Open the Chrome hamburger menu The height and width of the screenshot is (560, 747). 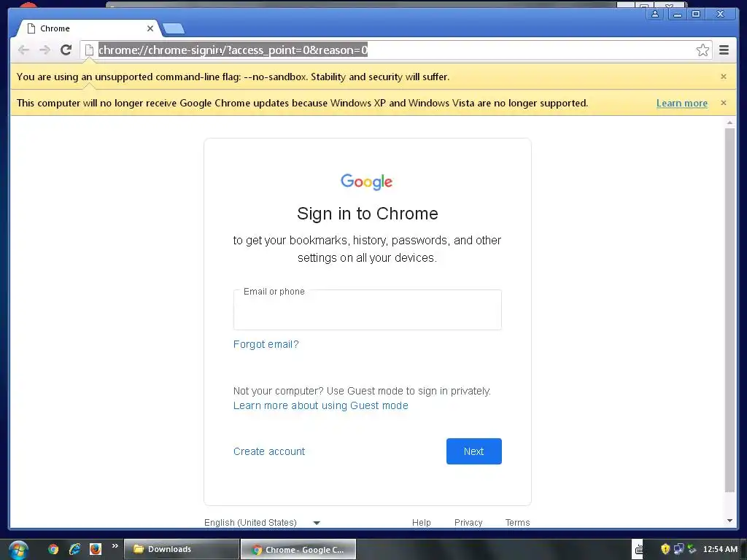click(x=724, y=50)
